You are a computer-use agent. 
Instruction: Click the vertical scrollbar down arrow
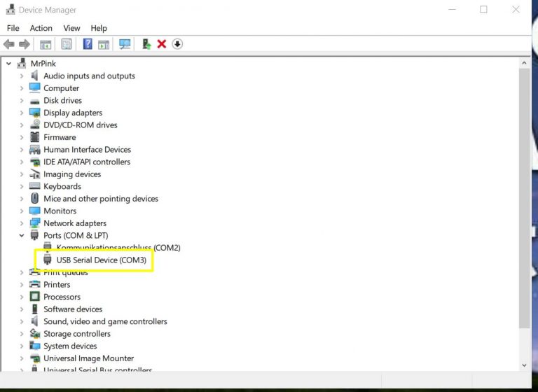[525, 365]
